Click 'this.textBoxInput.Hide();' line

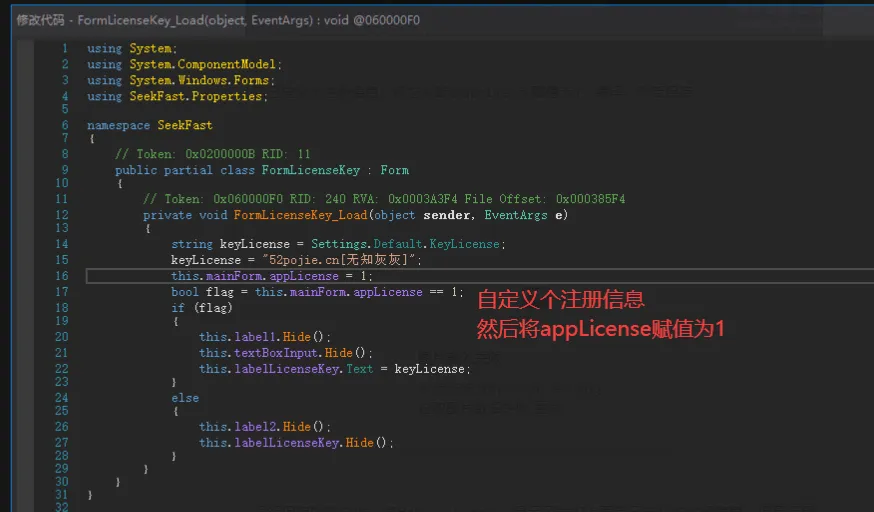(286, 353)
